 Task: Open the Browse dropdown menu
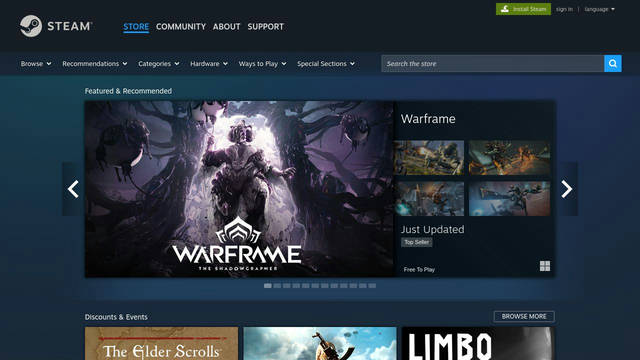[x=36, y=64]
